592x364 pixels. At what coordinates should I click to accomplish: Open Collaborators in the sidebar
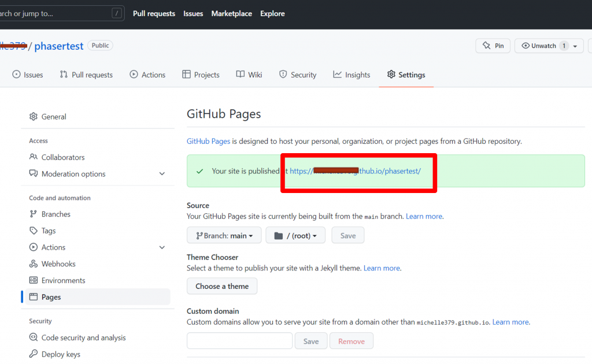[x=63, y=157]
